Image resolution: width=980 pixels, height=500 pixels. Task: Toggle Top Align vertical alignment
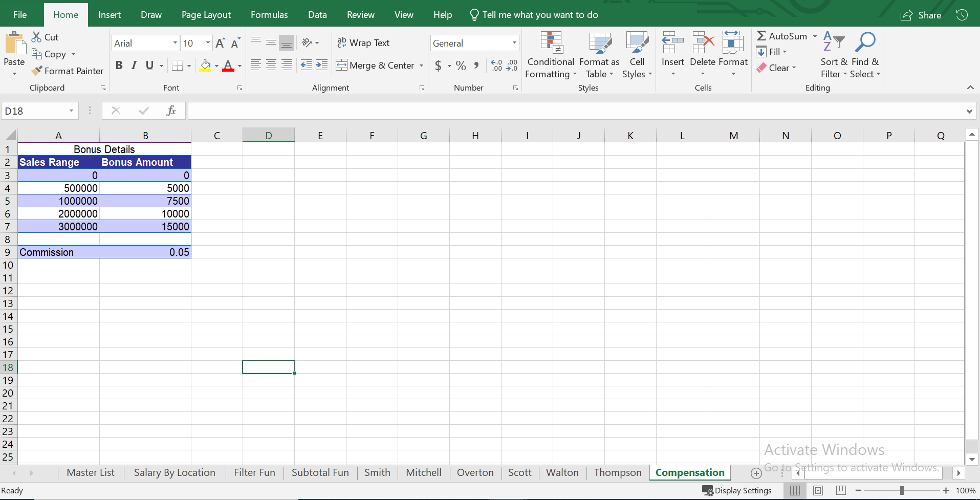tap(256, 42)
